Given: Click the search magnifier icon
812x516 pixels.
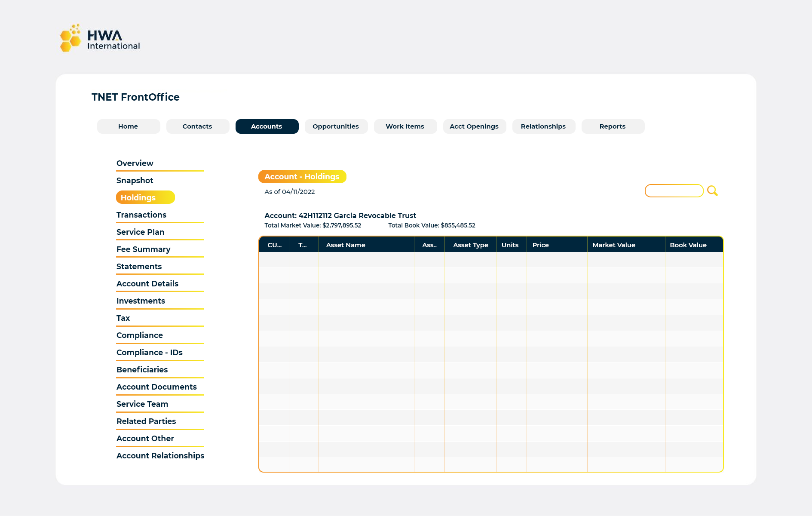Looking at the screenshot, I should coord(712,190).
